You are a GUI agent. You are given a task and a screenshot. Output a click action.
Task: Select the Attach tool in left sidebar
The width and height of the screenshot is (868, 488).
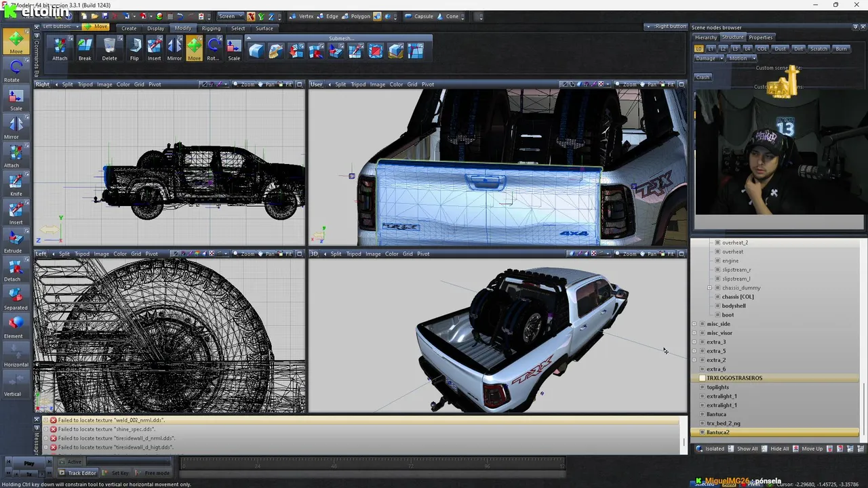[x=16, y=156]
